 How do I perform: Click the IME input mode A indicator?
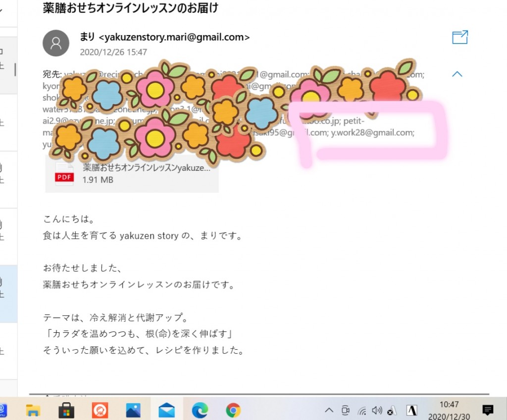point(411,410)
